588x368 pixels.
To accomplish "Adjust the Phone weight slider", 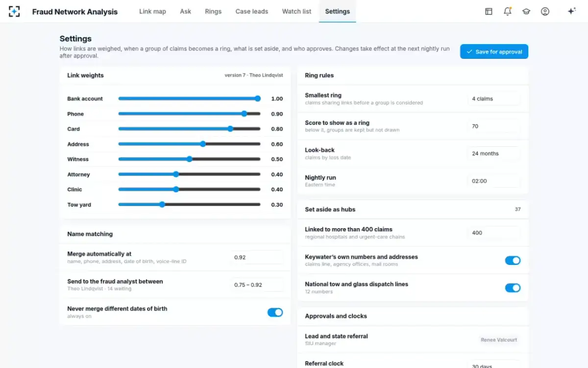I will [x=189, y=114].
